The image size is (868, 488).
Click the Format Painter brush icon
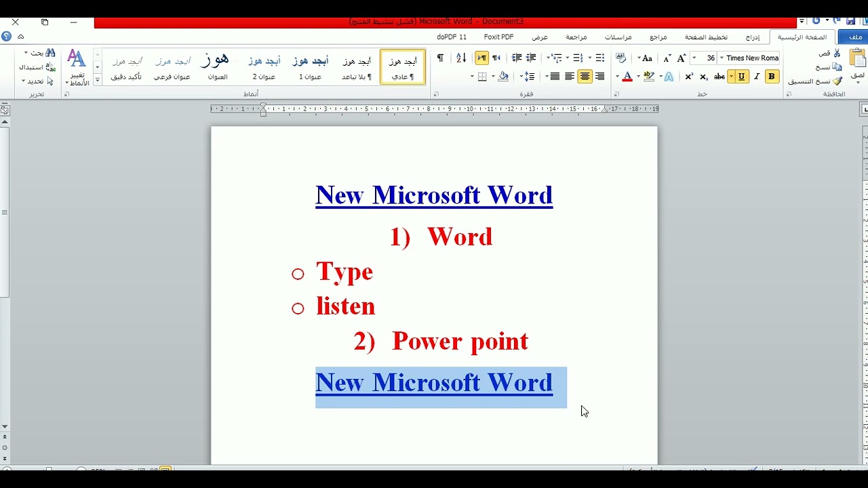pos(837,81)
